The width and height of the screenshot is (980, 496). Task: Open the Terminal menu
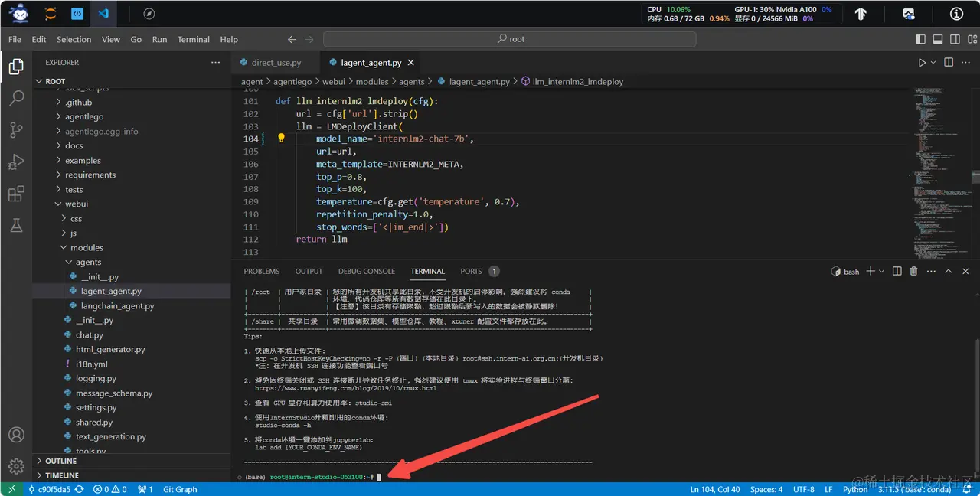pyautogui.click(x=194, y=39)
